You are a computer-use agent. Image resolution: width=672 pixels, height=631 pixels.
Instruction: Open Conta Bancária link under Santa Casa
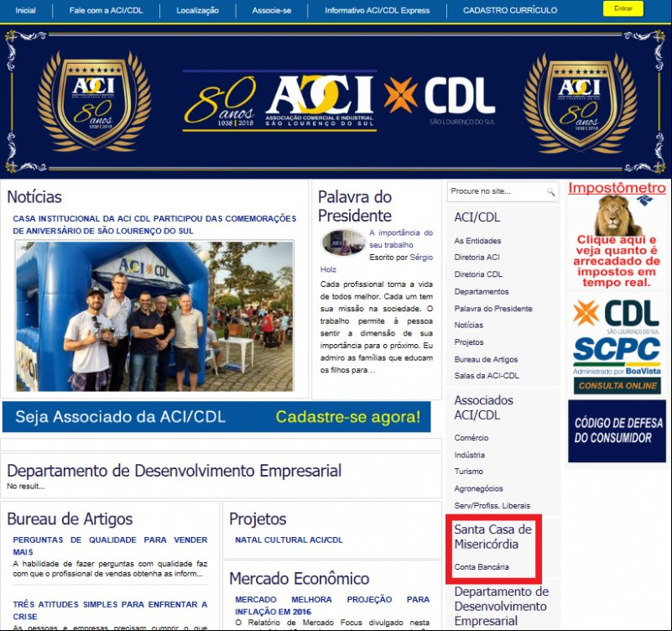click(482, 566)
